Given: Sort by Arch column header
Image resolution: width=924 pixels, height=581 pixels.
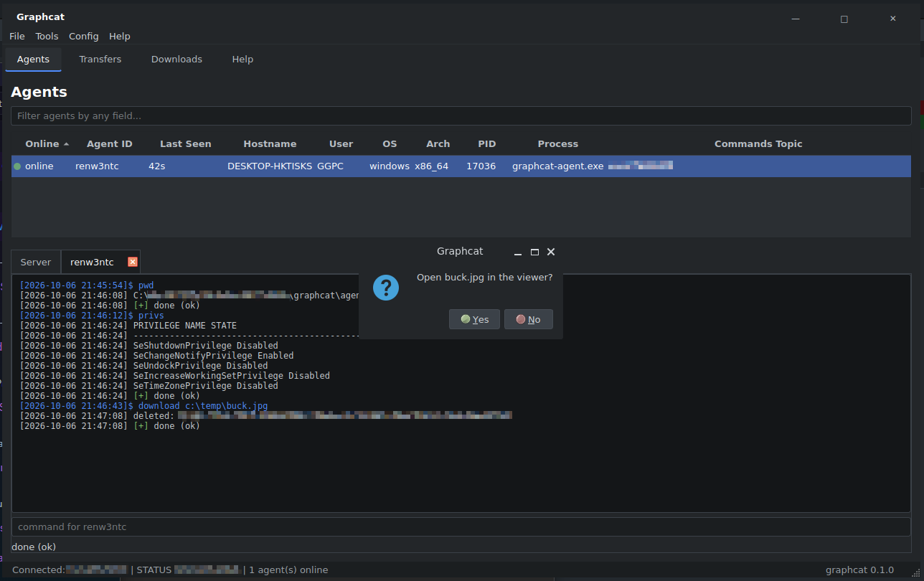Looking at the screenshot, I should tap(438, 144).
